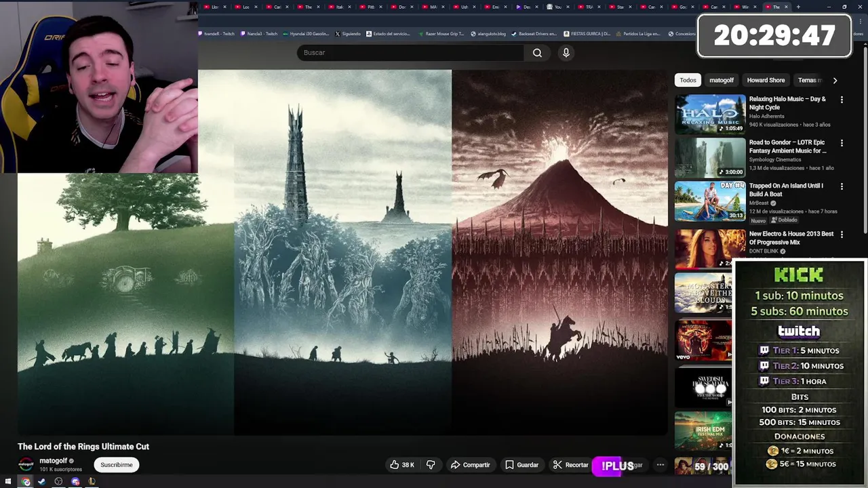Open Razer Mouse Grip T... bookmark
The height and width of the screenshot is (488, 868).
[441, 33]
